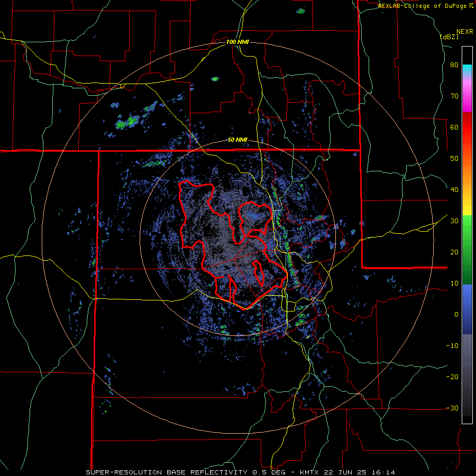The image size is (476, 476).
Task: Click the green segment of the color bar
Action: tap(467, 250)
